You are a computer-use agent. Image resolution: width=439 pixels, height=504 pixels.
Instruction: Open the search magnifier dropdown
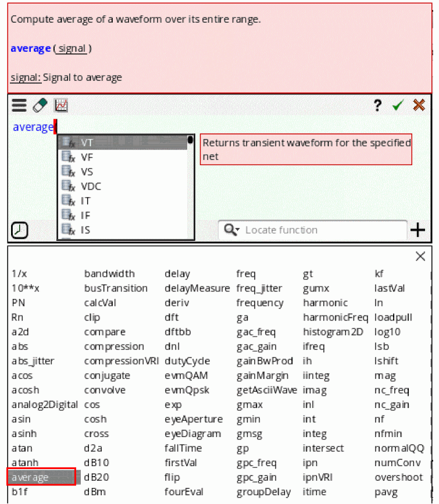(x=231, y=230)
